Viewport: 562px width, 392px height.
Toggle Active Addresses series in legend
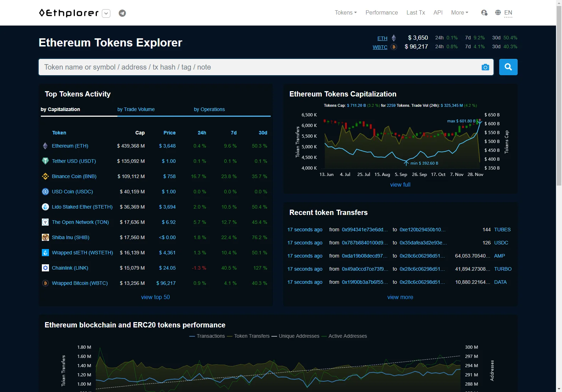(x=344, y=336)
